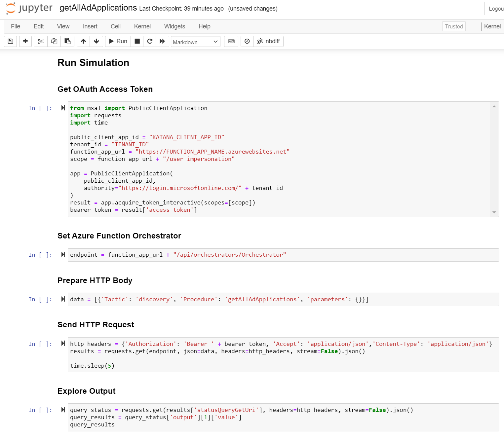Paste cells below
Image resolution: width=504 pixels, height=436 pixels.
coord(67,41)
